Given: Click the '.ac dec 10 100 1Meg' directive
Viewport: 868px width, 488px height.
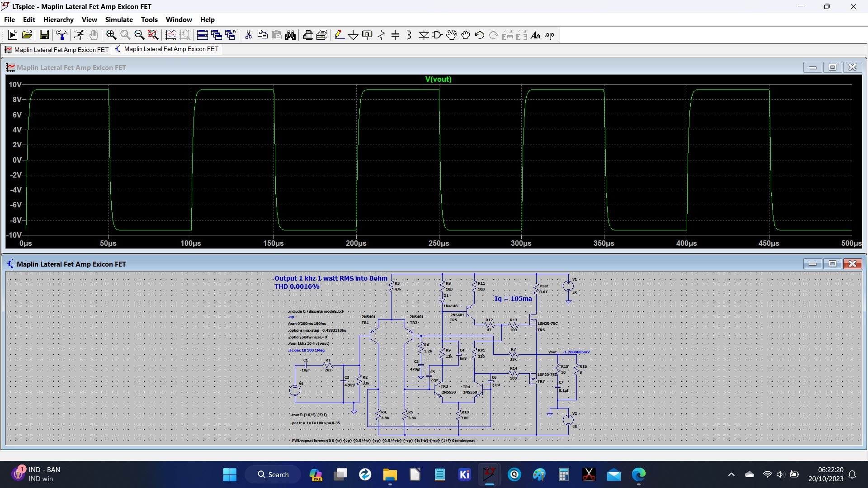Looking at the screenshot, I should tap(307, 350).
